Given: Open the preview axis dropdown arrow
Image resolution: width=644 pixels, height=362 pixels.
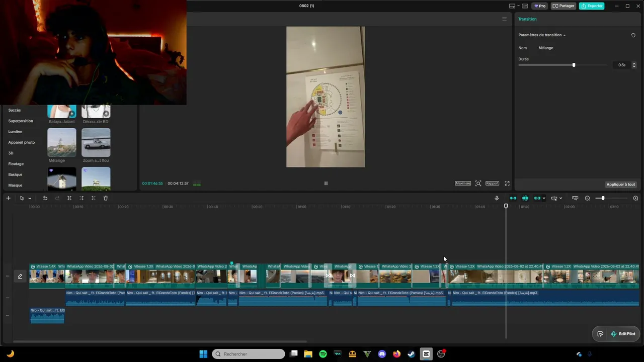Looking at the screenshot, I should (x=560, y=199).
